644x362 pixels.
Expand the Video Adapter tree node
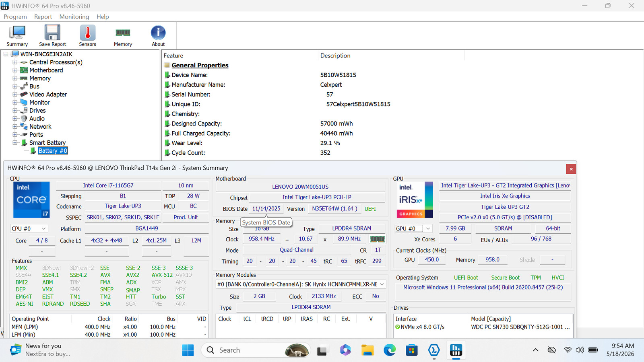15,95
